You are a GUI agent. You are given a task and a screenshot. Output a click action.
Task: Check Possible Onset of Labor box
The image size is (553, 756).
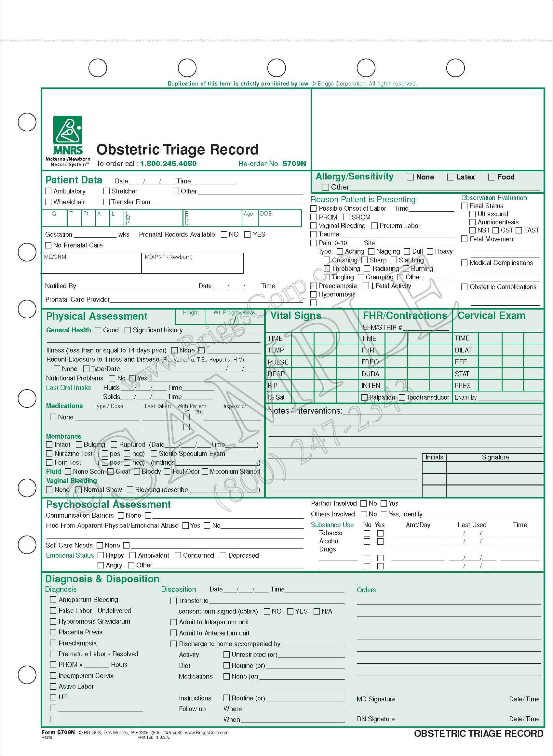click(313, 208)
